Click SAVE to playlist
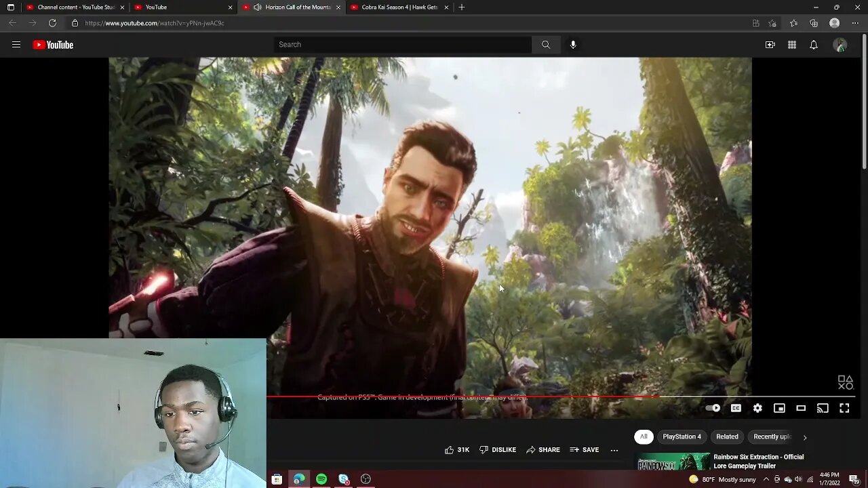Viewport: 868px width, 488px height. (x=585, y=450)
